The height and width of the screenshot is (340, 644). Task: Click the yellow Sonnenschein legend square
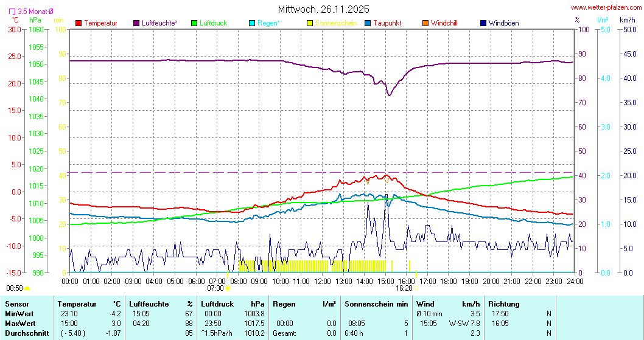pyautogui.click(x=310, y=23)
